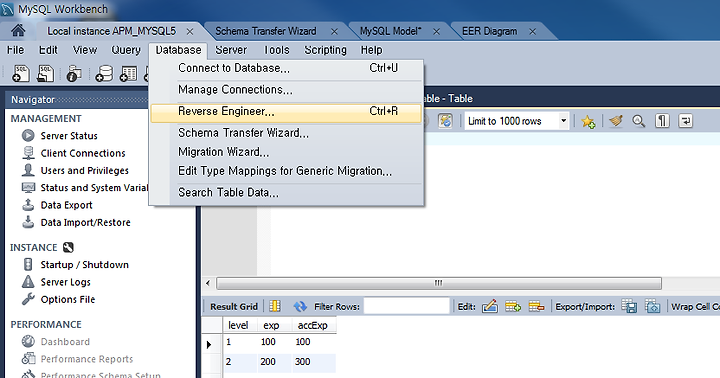Open the Edit menu
Image resolution: width=720 pixels, height=378 pixels.
(48, 50)
